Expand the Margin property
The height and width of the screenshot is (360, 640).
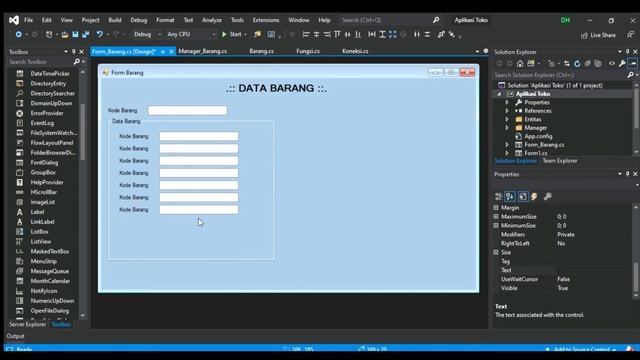496,208
